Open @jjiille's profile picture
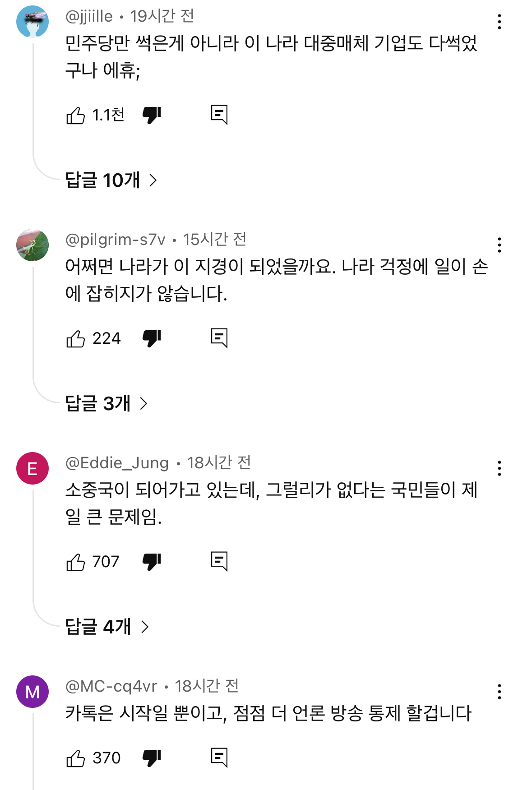Image resolution: width=532 pixels, height=790 pixels. point(32,21)
